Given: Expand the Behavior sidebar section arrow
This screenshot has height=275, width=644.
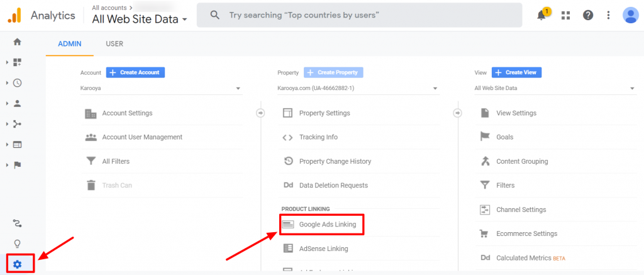Looking at the screenshot, I should coord(7,145).
